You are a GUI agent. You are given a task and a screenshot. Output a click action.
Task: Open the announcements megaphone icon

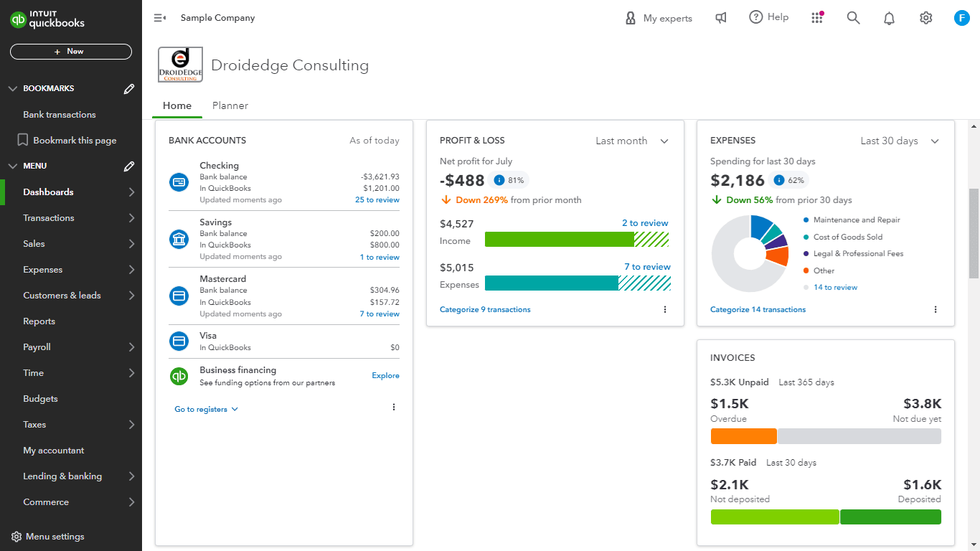(x=721, y=18)
